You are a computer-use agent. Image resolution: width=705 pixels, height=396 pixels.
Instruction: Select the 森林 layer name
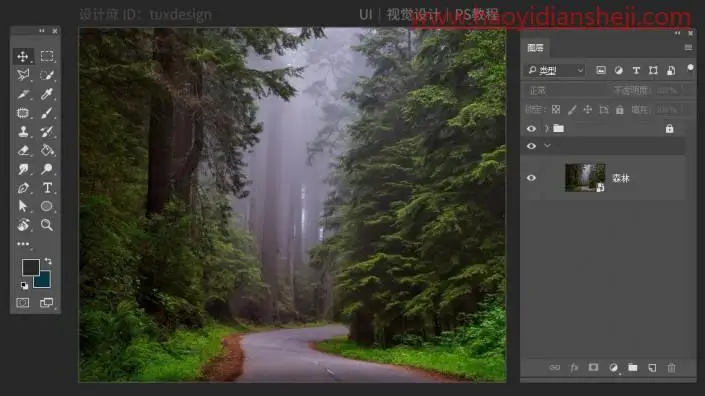tap(620, 178)
